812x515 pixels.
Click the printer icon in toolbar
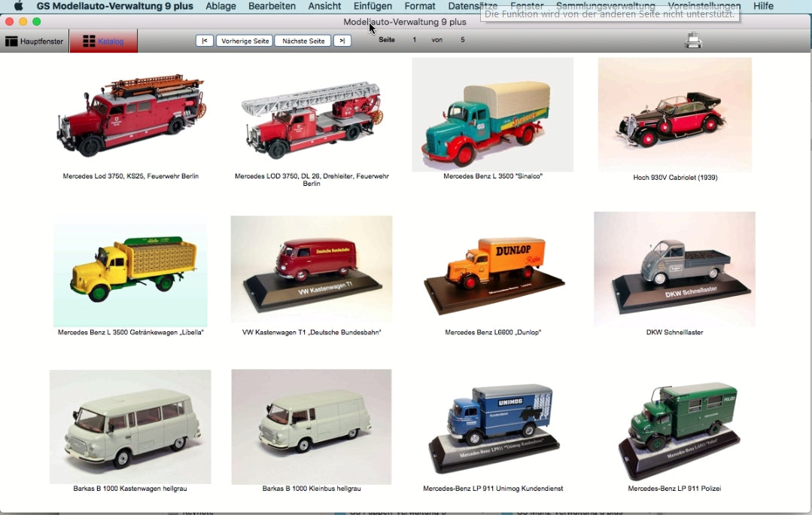[x=693, y=41]
